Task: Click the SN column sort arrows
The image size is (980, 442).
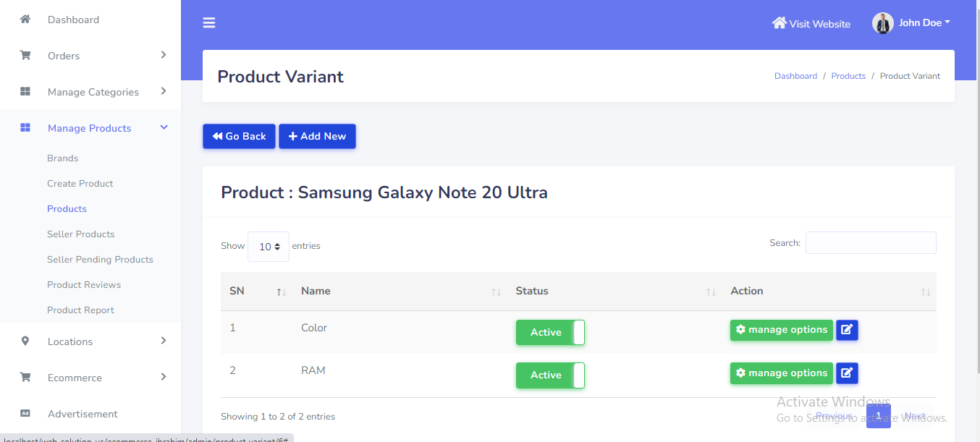Action: (x=282, y=292)
